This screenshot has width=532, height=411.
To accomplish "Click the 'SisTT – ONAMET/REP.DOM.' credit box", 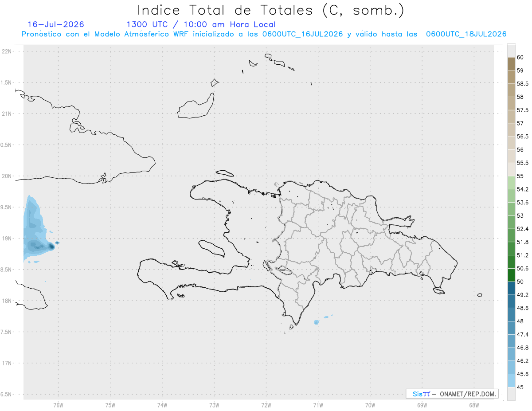I will (452, 394).
